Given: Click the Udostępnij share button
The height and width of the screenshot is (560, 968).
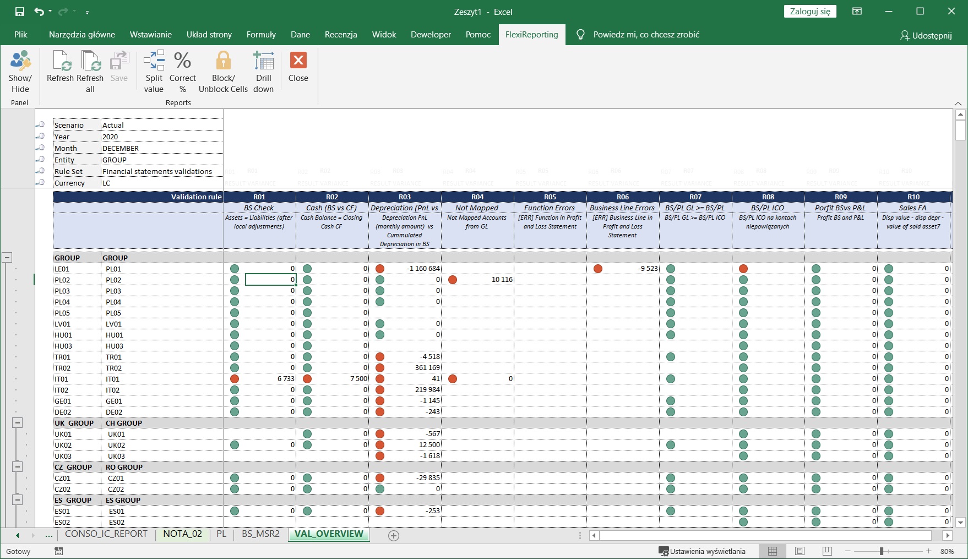Looking at the screenshot, I should [x=926, y=35].
